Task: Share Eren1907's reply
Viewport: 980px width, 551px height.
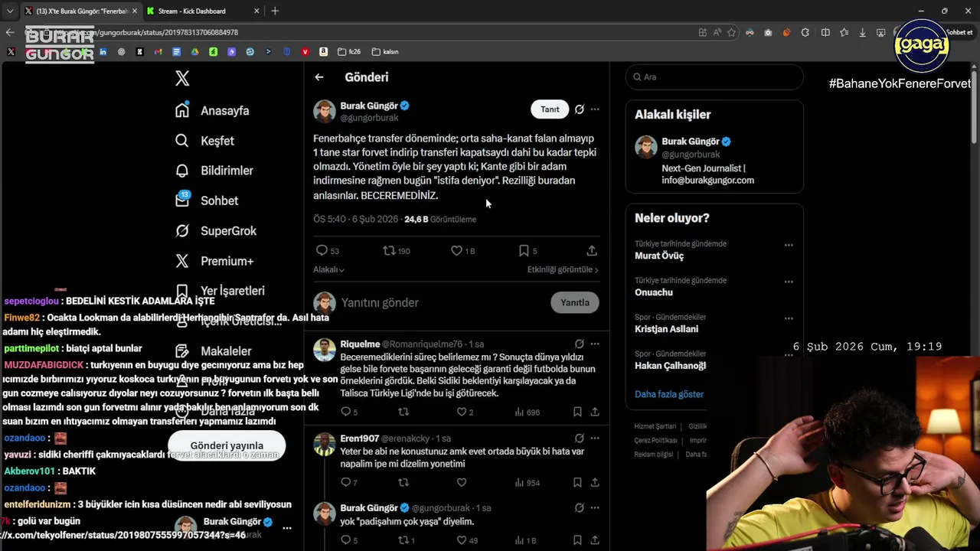Action: click(594, 482)
